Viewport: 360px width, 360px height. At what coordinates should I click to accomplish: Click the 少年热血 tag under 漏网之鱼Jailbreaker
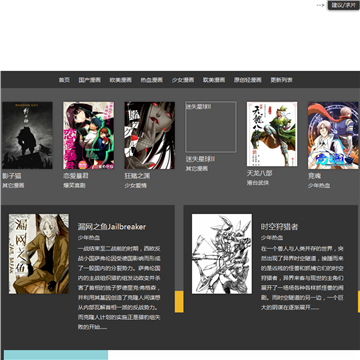coord(89,238)
